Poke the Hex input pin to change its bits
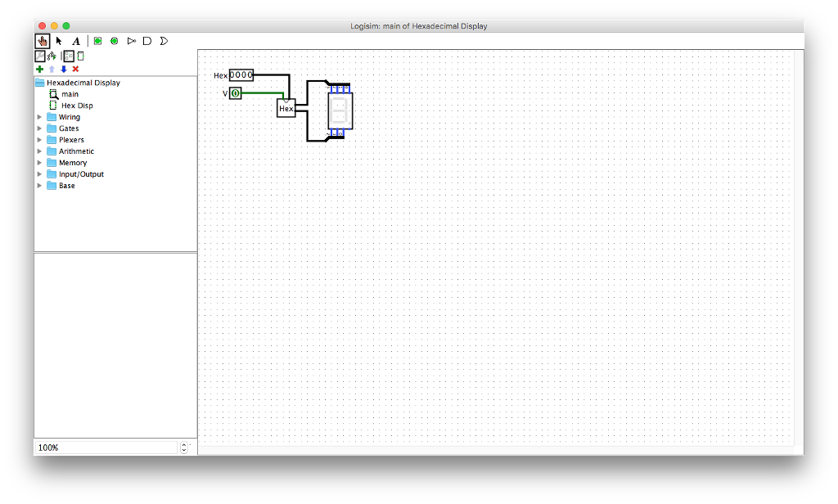 click(x=241, y=74)
